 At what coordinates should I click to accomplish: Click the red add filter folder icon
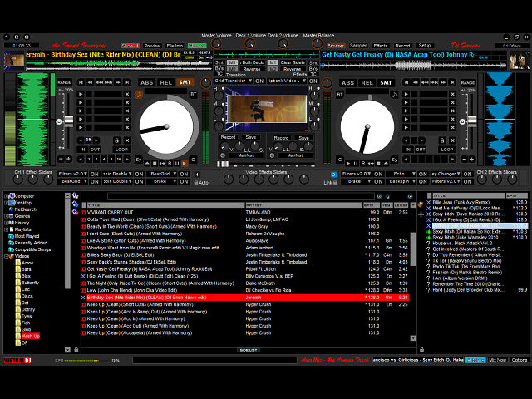(76, 212)
